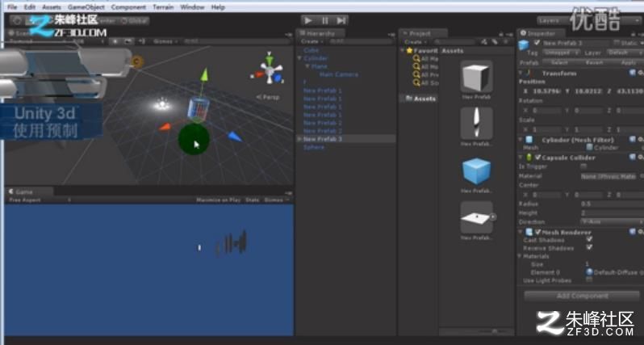
Task: Select the Inspector tab
Action: pyautogui.click(x=541, y=33)
